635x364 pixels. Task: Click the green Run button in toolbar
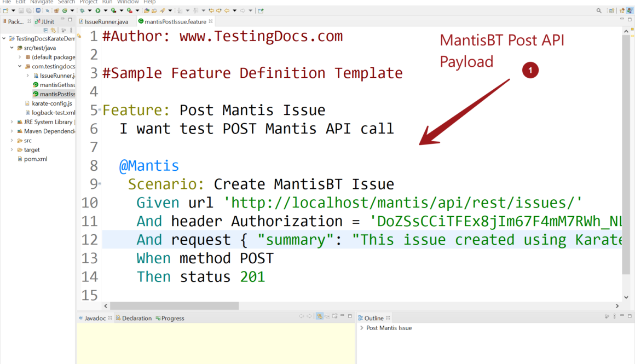(97, 10)
